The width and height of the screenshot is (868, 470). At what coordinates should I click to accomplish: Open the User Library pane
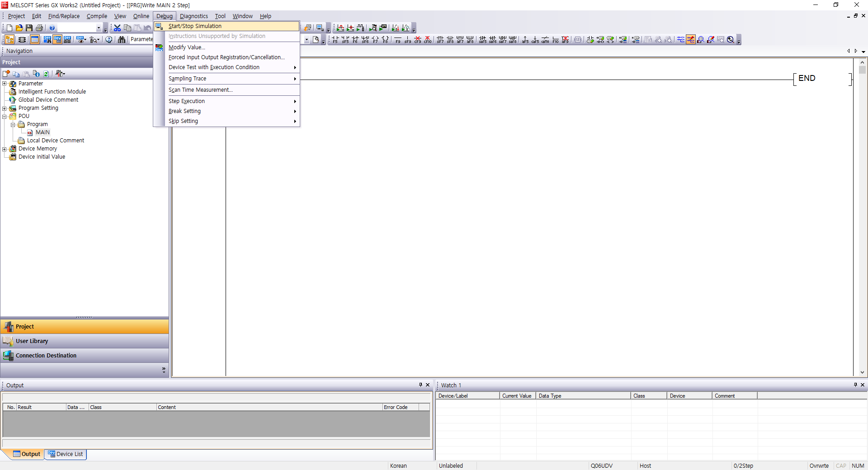tap(85, 341)
